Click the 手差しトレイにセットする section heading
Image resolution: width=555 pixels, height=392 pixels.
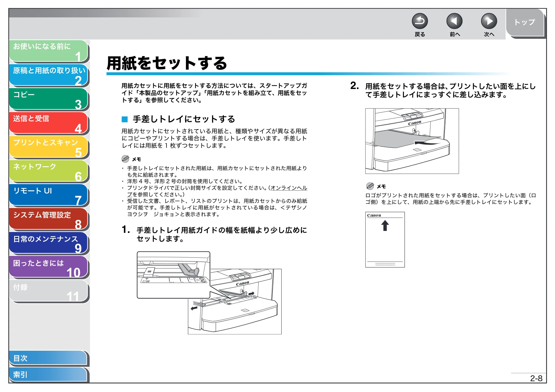pos(184,119)
